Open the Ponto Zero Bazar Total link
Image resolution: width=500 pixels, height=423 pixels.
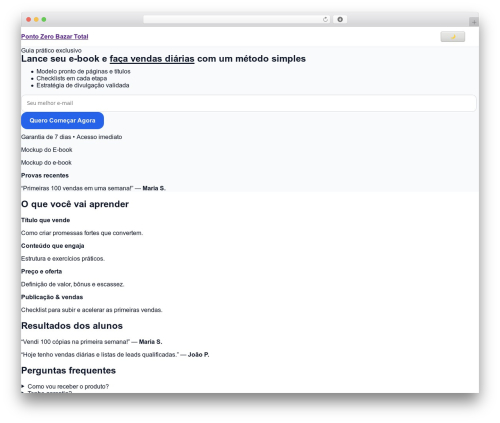[x=55, y=37]
